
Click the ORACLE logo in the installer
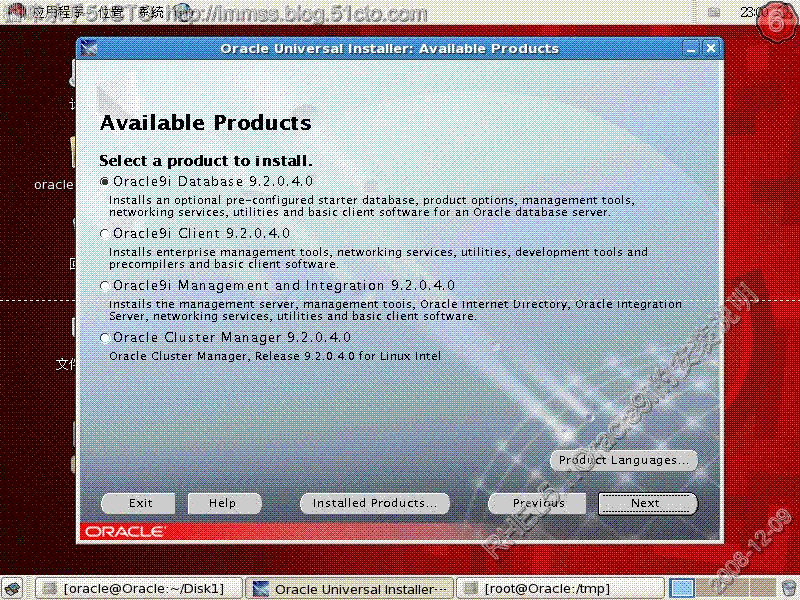click(124, 532)
